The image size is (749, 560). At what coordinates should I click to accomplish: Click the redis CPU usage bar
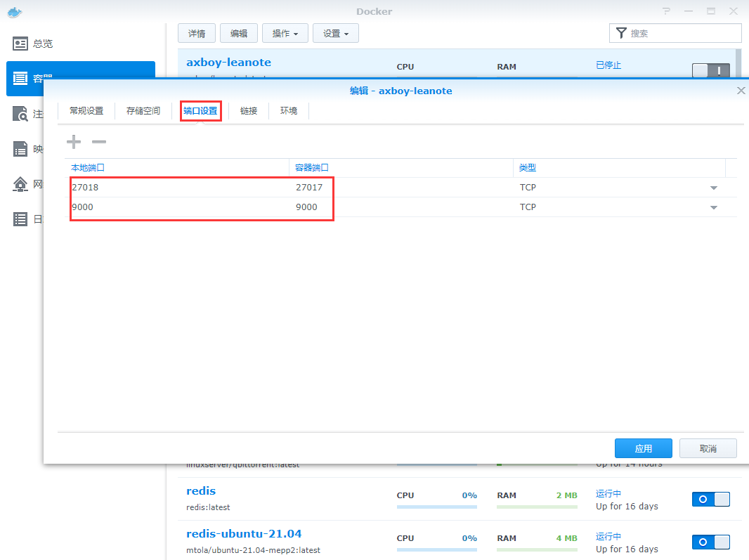[x=436, y=507]
